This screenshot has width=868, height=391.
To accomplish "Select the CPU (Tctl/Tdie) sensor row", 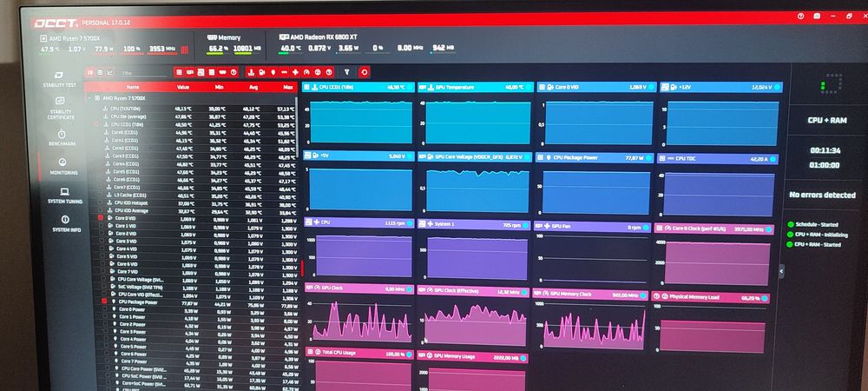I will coord(192,109).
